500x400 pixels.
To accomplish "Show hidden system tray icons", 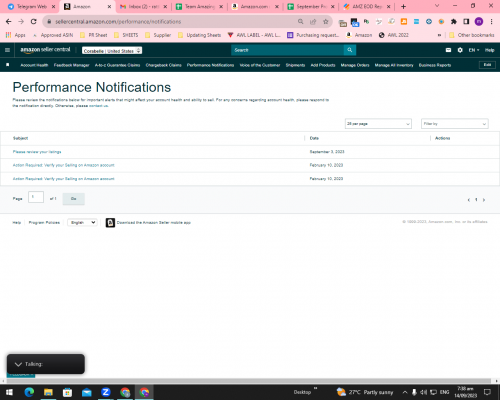I will pyautogui.click(x=405, y=392).
